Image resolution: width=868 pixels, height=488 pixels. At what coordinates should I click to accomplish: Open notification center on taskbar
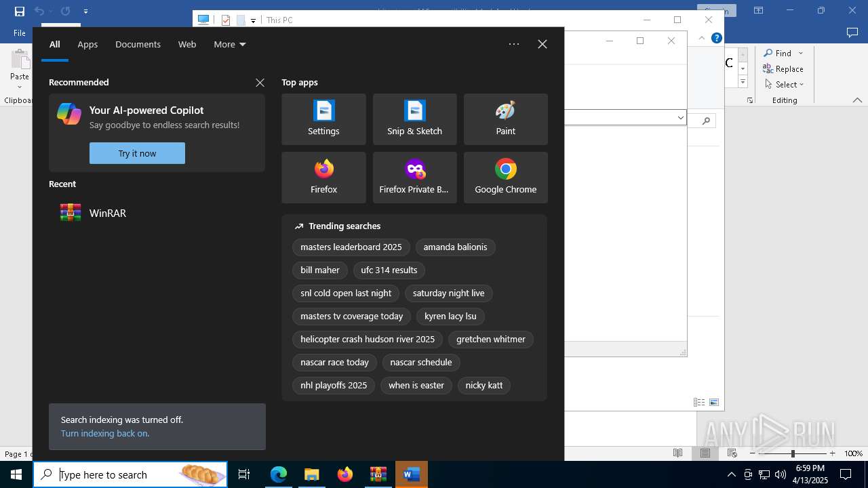pos(846,474)
